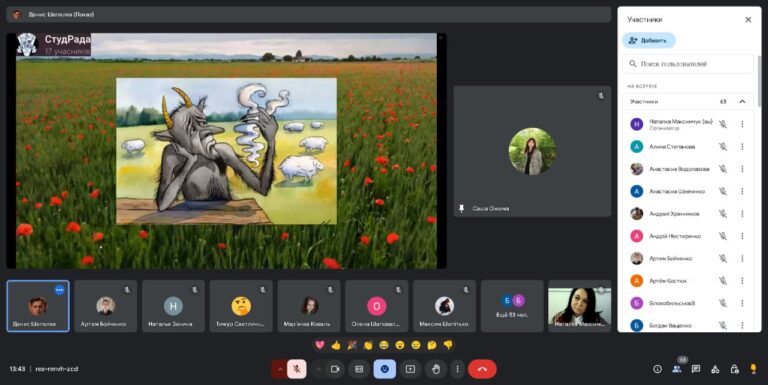Open three-dot menu for Артем Бойченко in list
The width and height of the screenshot is (768, 385).
pyautogui.click(x=742, y=258)
